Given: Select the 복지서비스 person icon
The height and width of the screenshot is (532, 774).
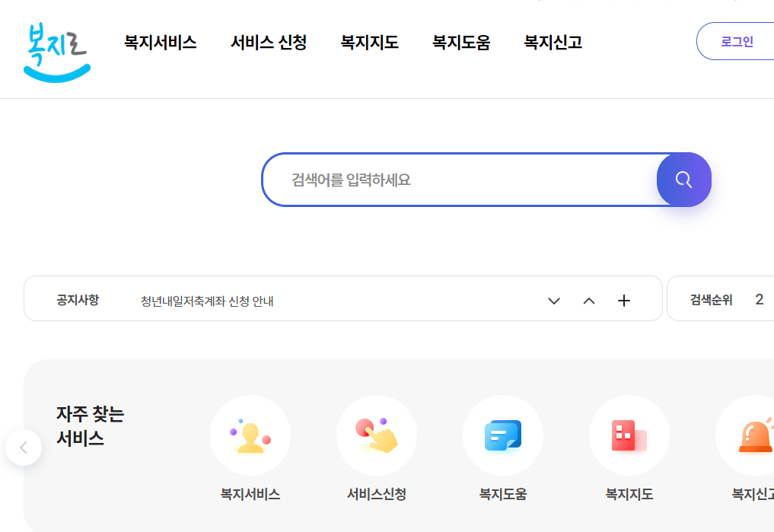Looking at the screenshot, I should pos(250,435).
